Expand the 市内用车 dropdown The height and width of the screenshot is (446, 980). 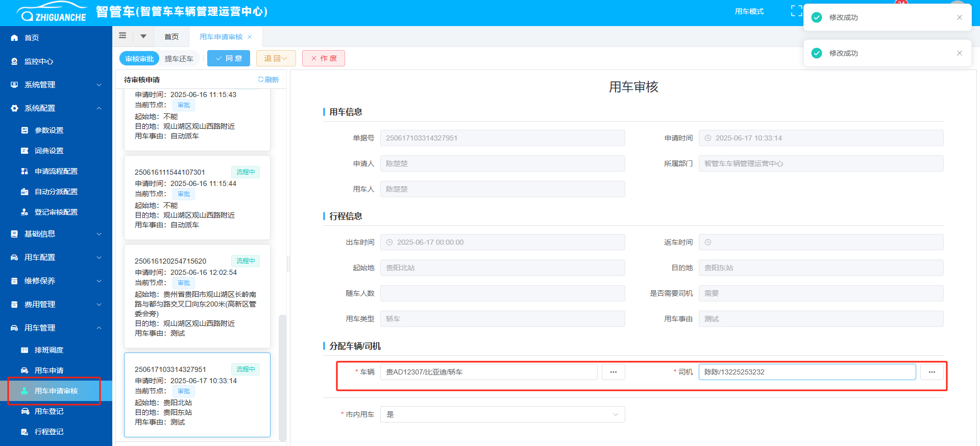[502, 414]
